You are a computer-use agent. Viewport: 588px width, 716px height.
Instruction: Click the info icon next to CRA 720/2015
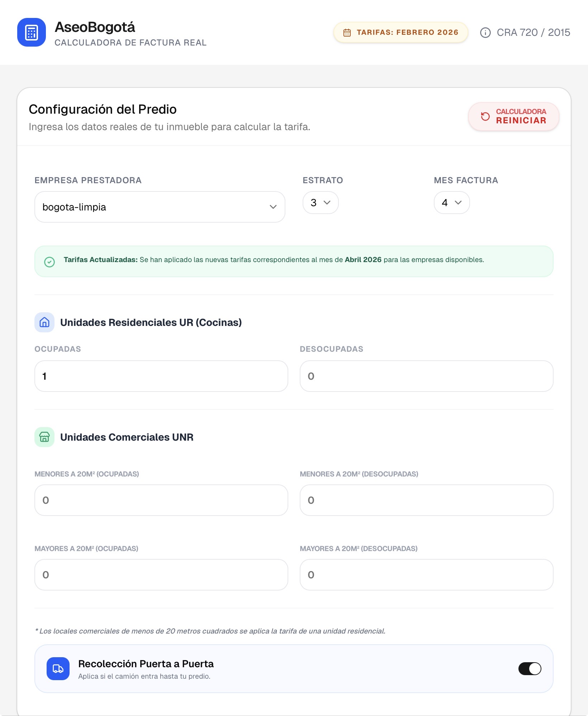(x=486, y=32)
